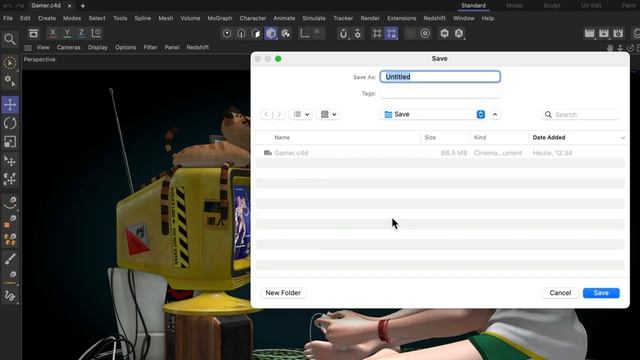Open the grid grouping options dropdown
640x360 pixels.
(x=328, y=114)
